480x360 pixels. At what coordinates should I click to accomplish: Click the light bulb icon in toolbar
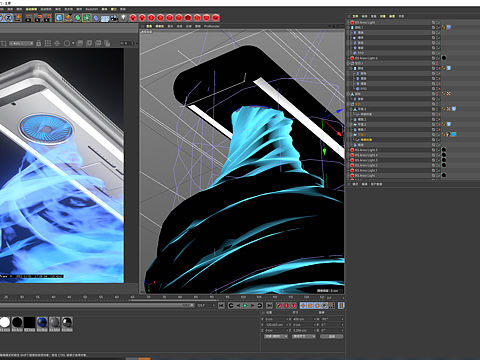click(x=123, y=17)
